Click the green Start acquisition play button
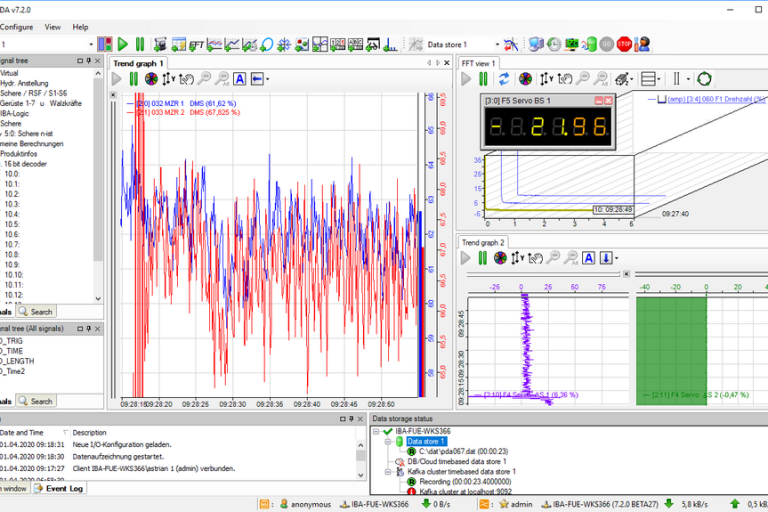Image resolution: width=768 pixels, height=512 pixels. 122,45
